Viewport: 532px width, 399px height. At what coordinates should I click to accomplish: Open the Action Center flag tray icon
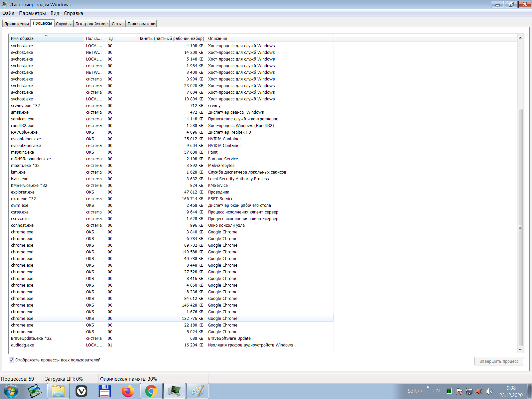[x=459, y=391]
